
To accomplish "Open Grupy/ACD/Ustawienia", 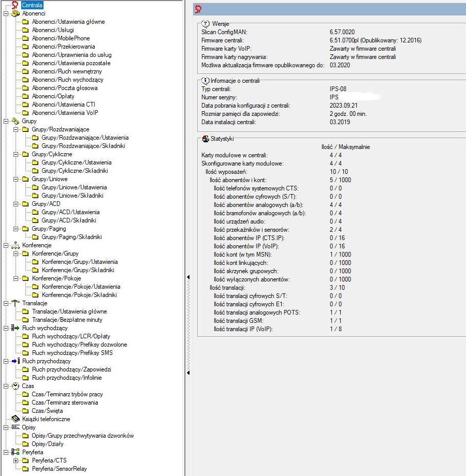I will (70, 212).
